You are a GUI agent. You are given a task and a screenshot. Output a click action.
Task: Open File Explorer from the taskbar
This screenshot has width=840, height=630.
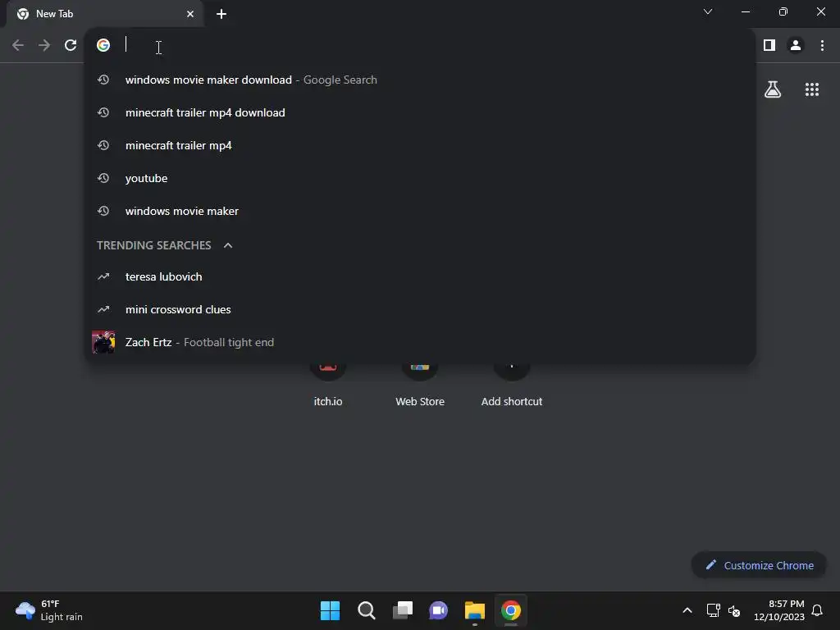475,610
